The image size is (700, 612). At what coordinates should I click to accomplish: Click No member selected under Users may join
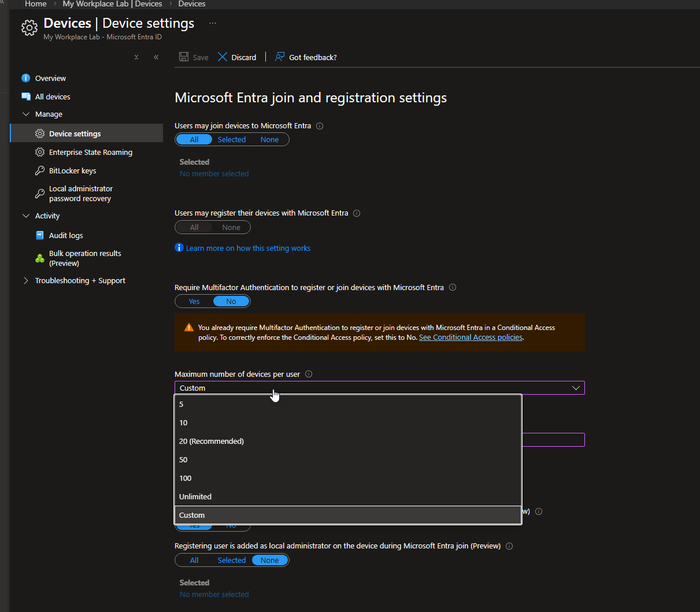(214, 173)
